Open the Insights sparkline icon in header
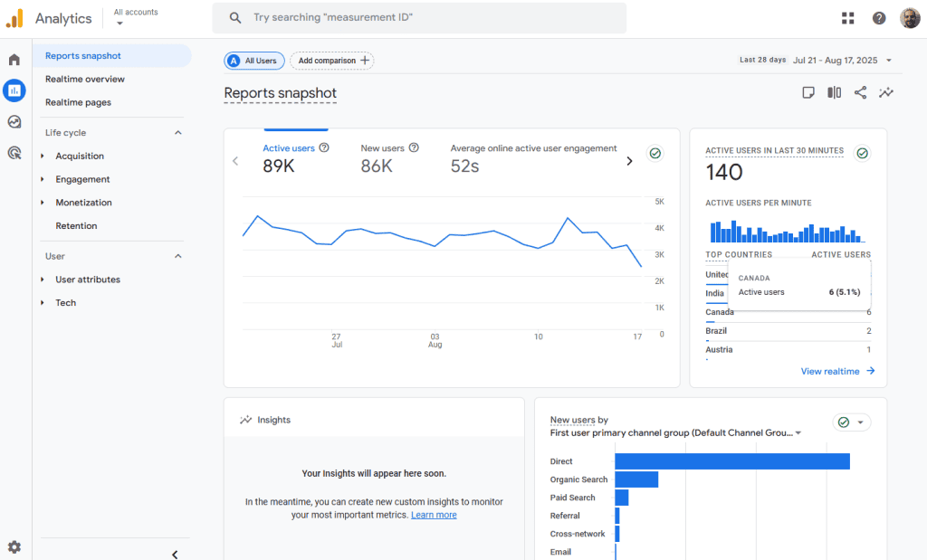The image size is (927, 560). coord(886,92)
